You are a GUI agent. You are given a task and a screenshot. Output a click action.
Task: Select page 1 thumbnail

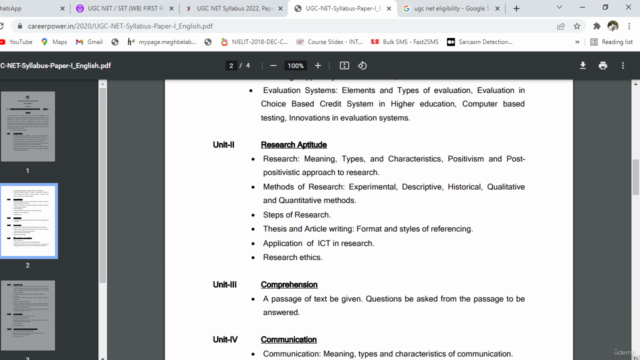pos(28,127)
